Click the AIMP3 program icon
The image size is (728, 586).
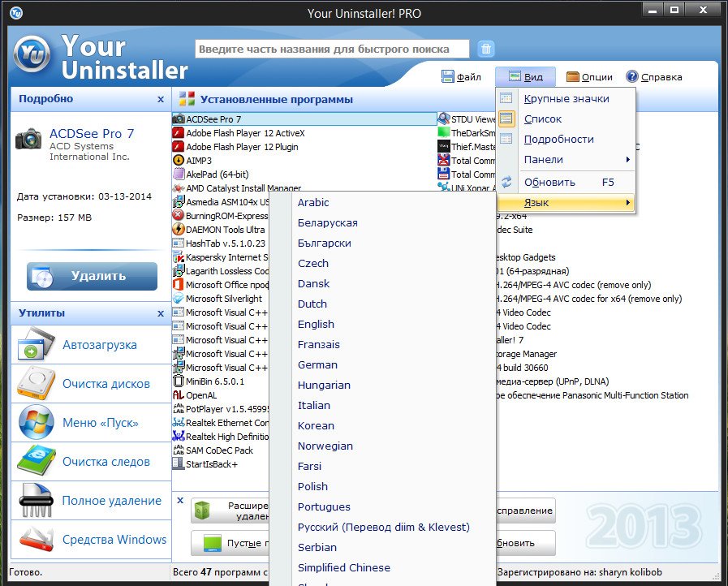pyautogui.click(x=179, y=160)
